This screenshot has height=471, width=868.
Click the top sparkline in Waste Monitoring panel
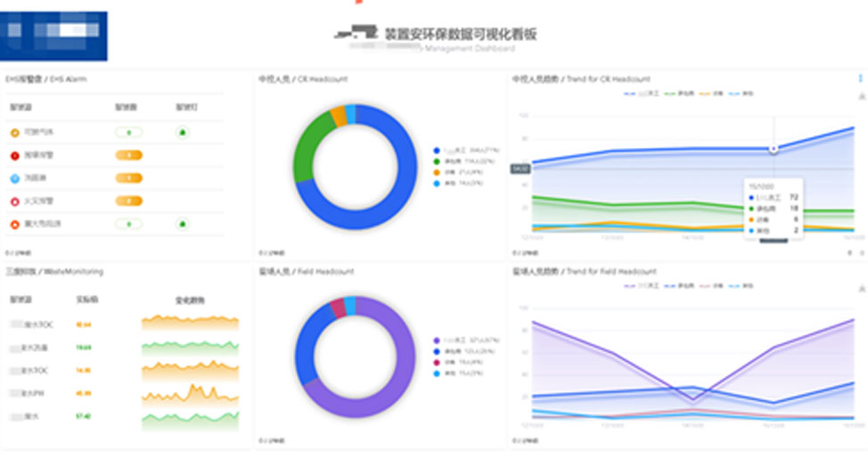[x=190, y=321]
